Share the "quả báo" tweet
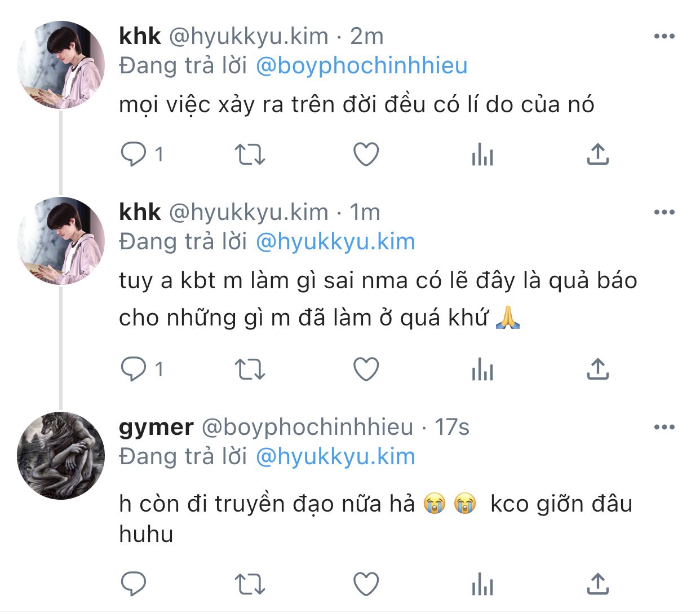The height and width of the screenshot is (612, 700). point(598,369)
